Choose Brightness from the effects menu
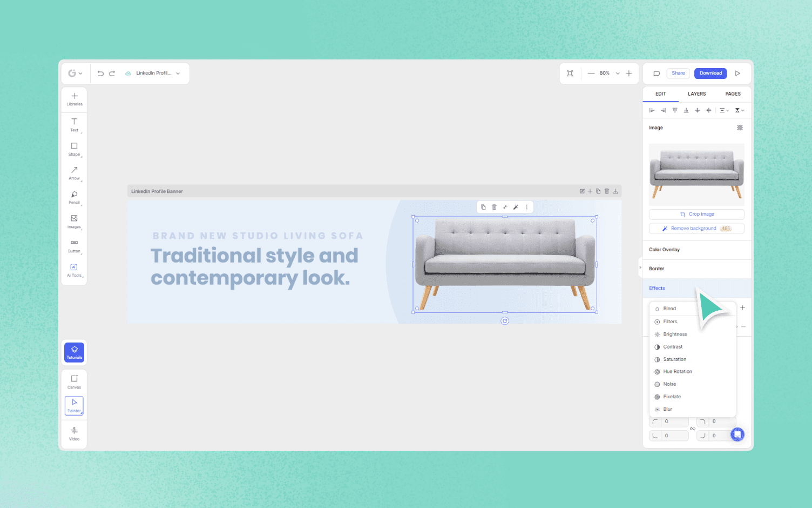 point(693,335)
